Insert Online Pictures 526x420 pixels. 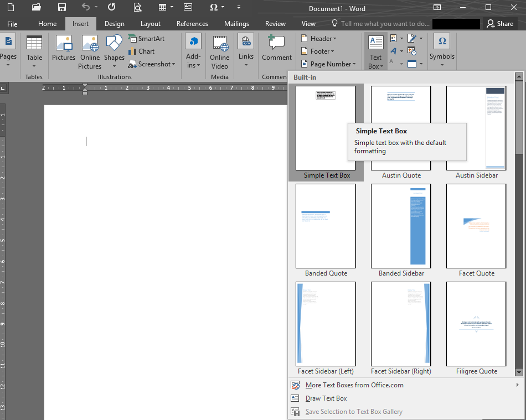(90, 52)
